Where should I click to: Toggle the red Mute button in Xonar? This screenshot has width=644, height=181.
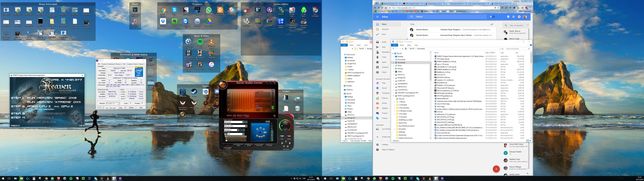click(x=289, y=136)
